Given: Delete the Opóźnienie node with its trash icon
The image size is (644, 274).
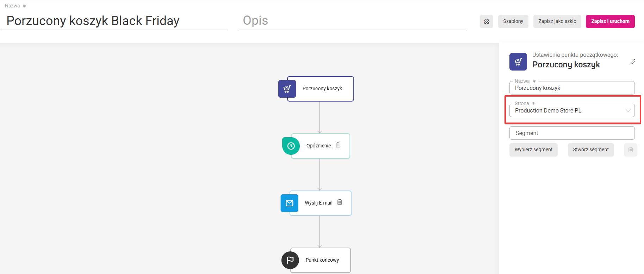Looking at the screenshot, I should 338,145.
